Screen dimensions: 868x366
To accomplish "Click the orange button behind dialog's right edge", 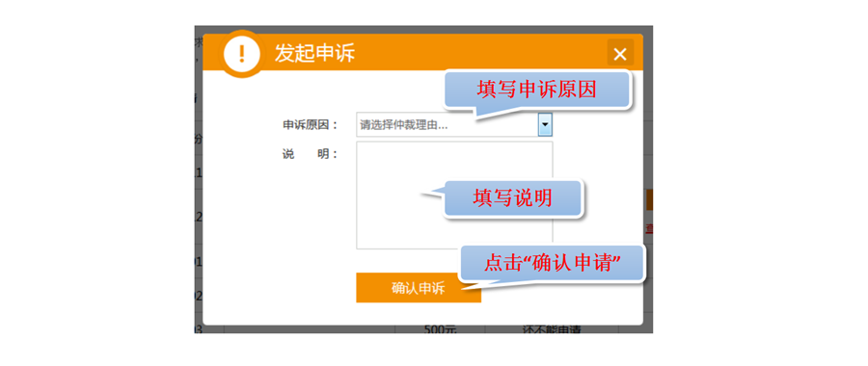I will click(x=649, y=199).
